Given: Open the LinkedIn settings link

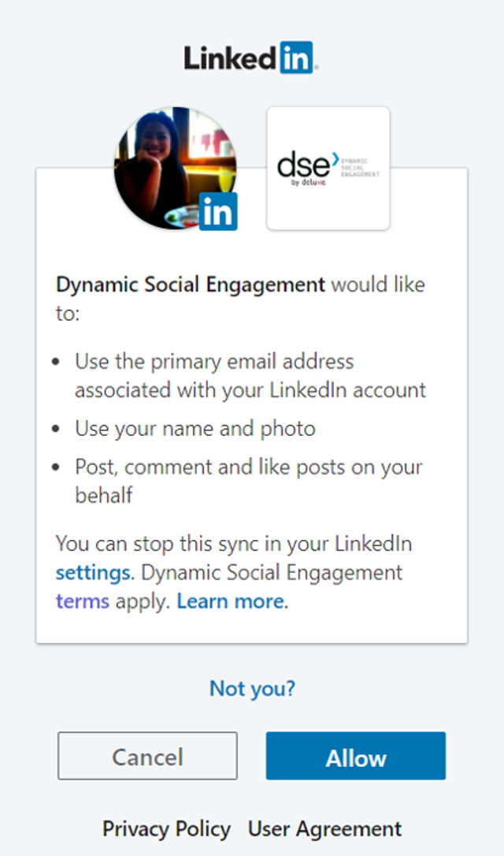Looking at the screenshot, I should point(93,573).
